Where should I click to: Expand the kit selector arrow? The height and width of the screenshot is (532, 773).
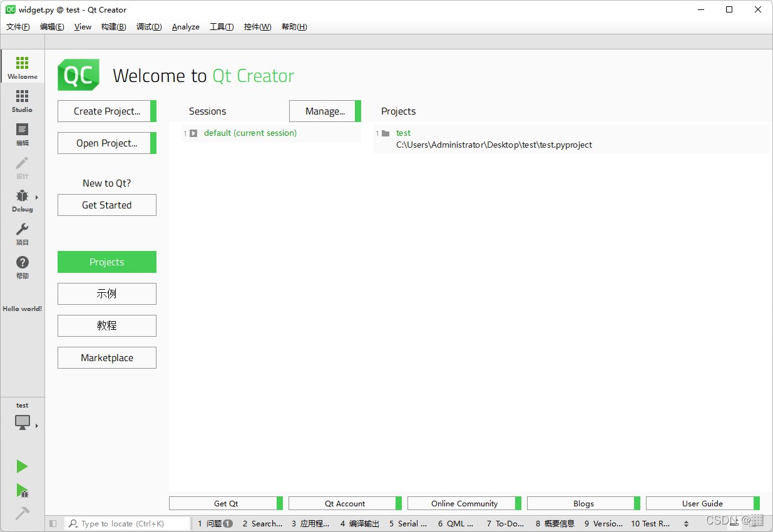click(x=37, y=426)
